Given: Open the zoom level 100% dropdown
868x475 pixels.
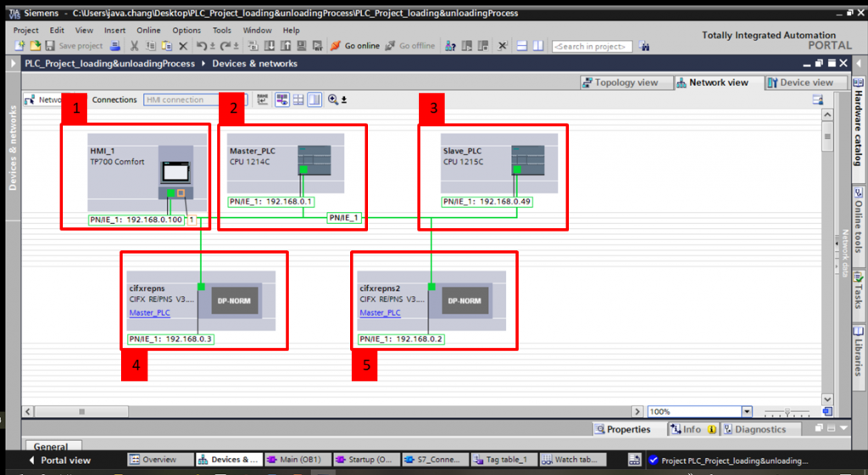Looking at the screenshot, I should tap(746, 411).
